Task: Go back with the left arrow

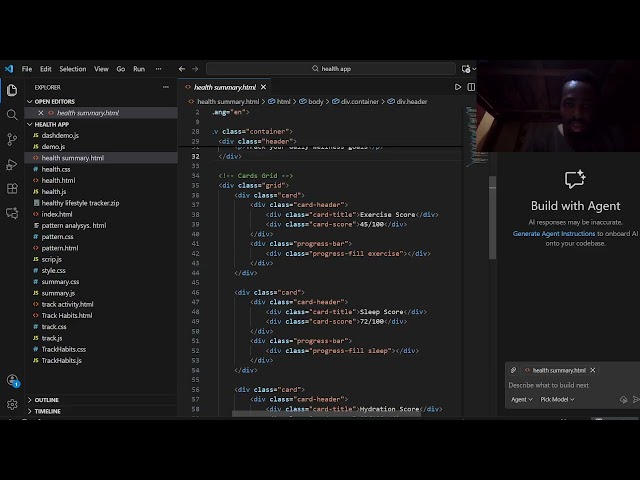Action: click(x=182, y=69)
